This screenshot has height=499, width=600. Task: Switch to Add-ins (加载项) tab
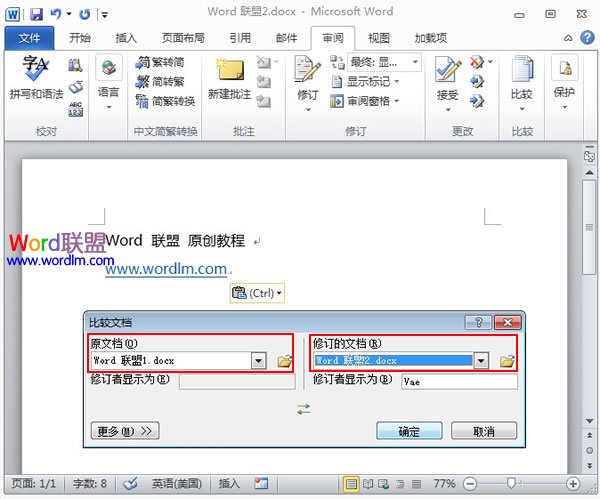point(430,38)
